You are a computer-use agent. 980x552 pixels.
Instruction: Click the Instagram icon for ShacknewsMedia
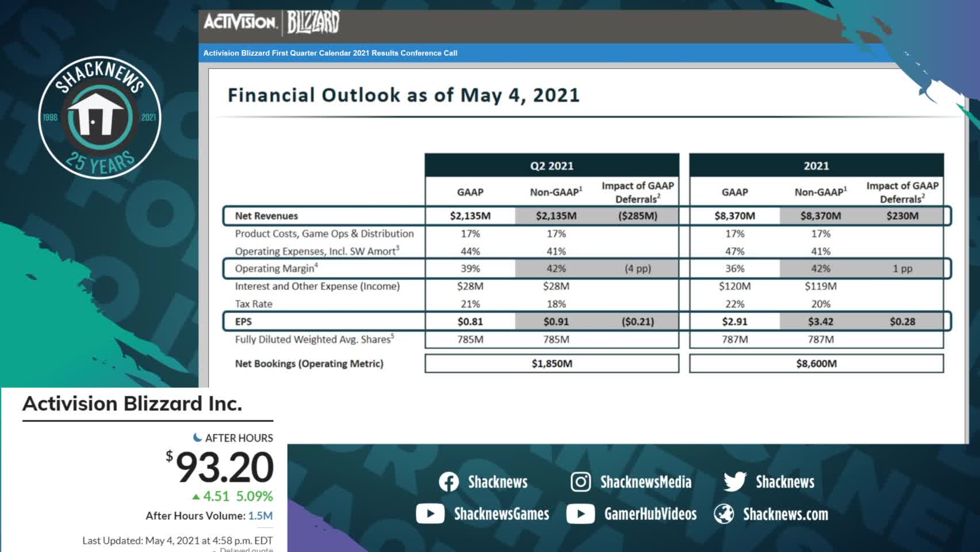(x=580, y=482)
